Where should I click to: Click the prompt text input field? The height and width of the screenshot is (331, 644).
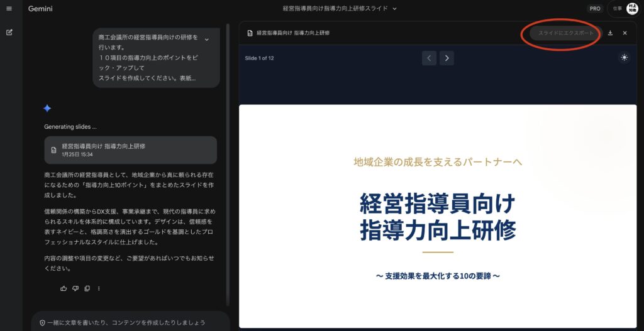tap(126, 322)
